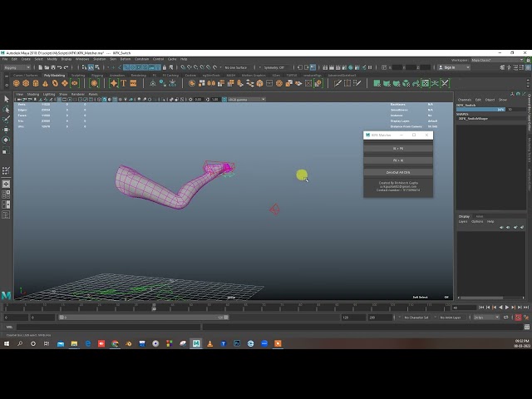Click the MEL command line input field
The image size is (532, 399).
(109, 327)
